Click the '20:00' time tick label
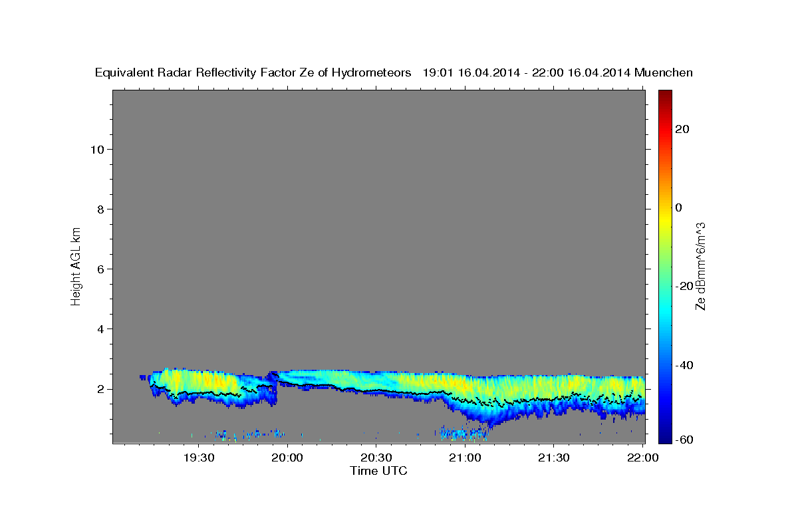 (x=287, y=458)
